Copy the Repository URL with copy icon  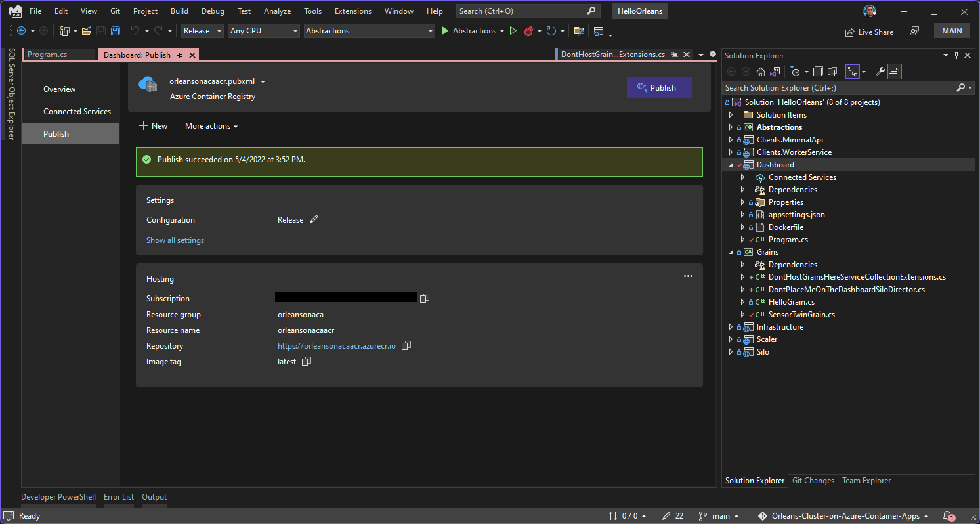click(x=406, y=345)
